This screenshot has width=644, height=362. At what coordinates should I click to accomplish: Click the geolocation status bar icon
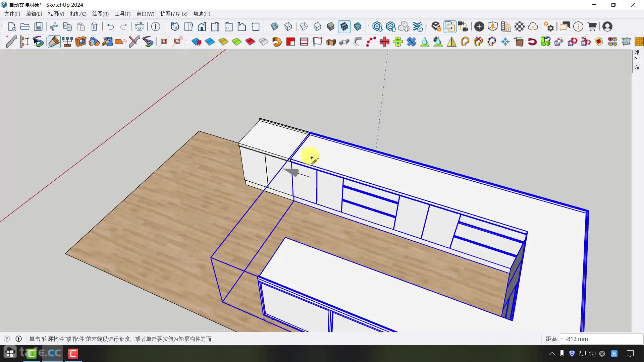[7, 339]
